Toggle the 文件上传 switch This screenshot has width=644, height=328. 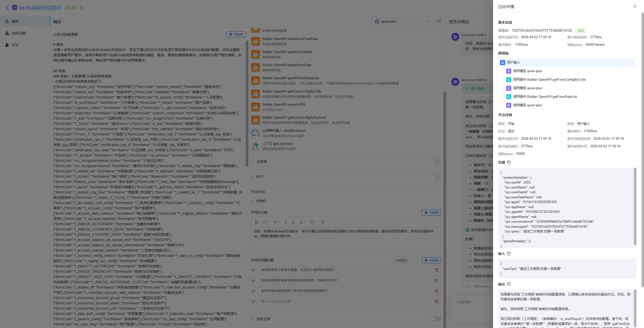[x=436, y=319]
